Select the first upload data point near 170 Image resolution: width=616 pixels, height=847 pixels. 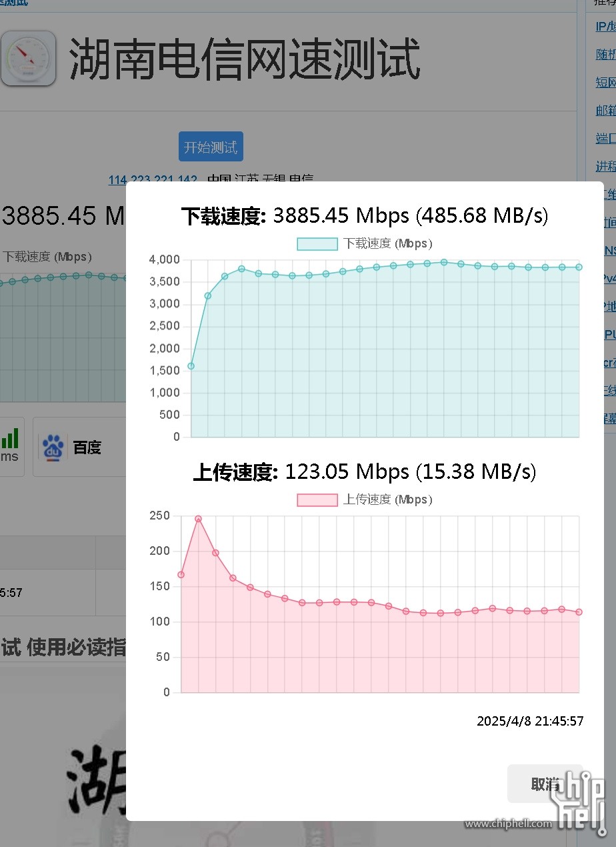pyautogui.click(x=181, y=575)
